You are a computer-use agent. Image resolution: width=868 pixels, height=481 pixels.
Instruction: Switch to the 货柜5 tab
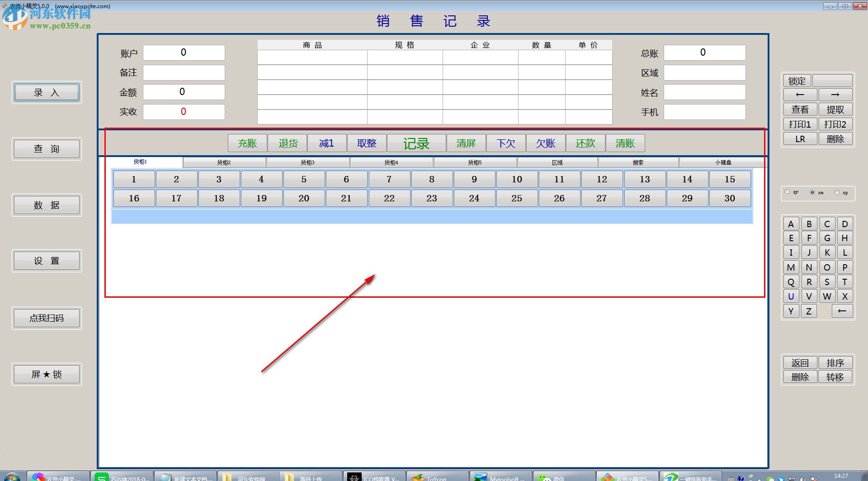(x=475, y=162)
